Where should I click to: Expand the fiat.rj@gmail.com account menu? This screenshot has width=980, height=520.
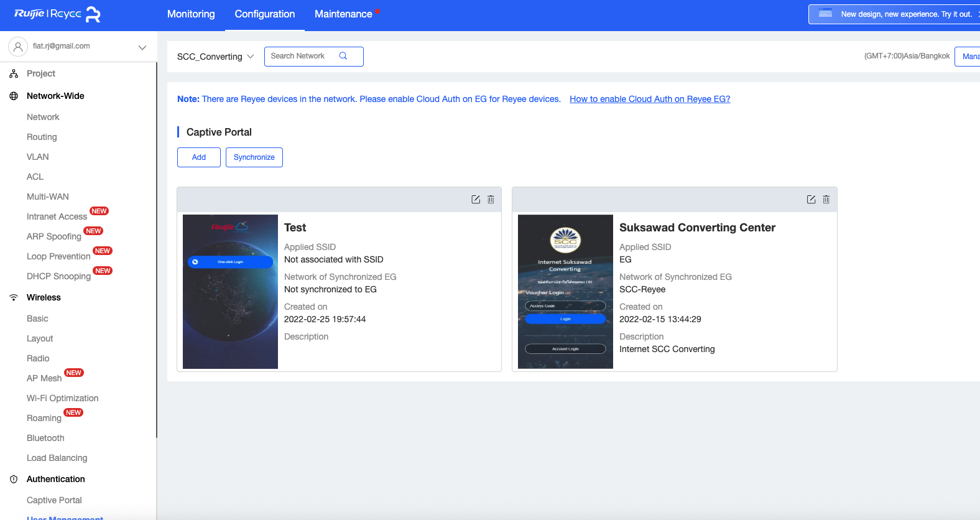142,47
